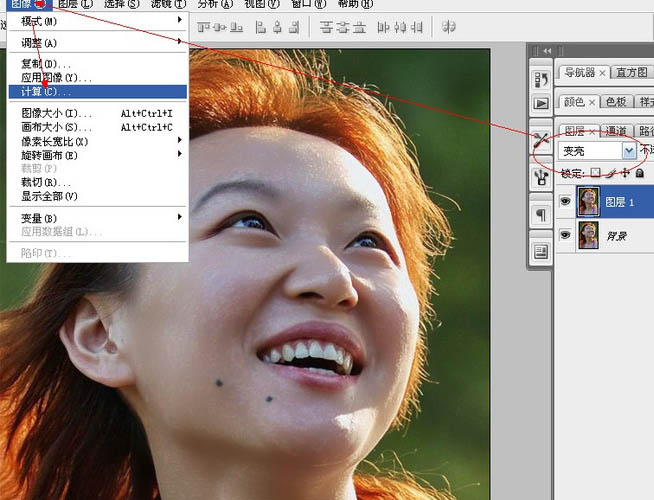Click the align vertical centers icon
Viewport: 654px width, 500px height.
(220, 28)
